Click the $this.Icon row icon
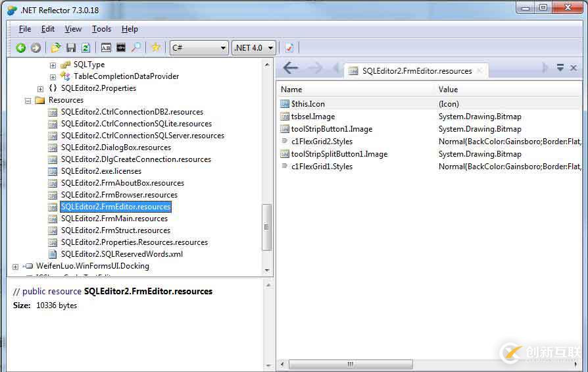The height and width of the screenshot is (372, 588). tap(285, 103)
